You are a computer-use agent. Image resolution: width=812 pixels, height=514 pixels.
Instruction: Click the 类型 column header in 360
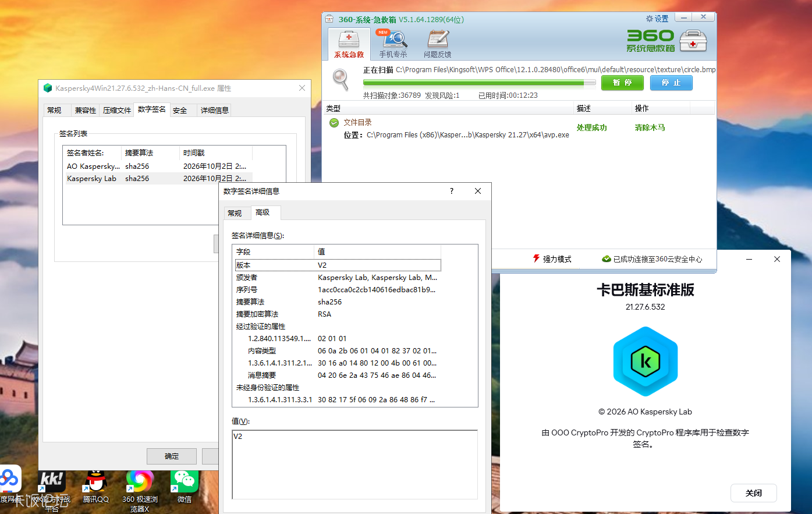click(x=449, y=108)
